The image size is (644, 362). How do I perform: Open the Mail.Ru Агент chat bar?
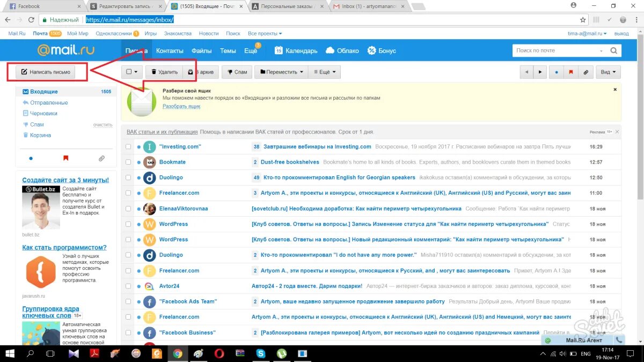pyautogui.click(x=582, y=340)
